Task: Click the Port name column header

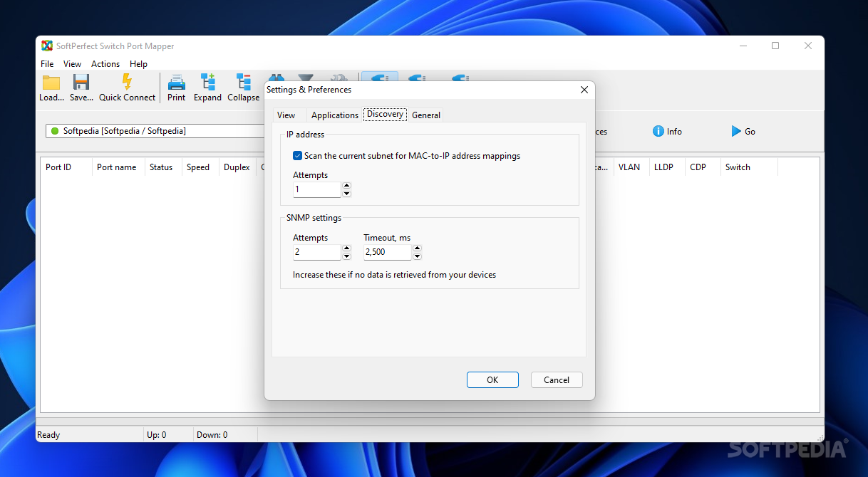Action: [118, 167]
